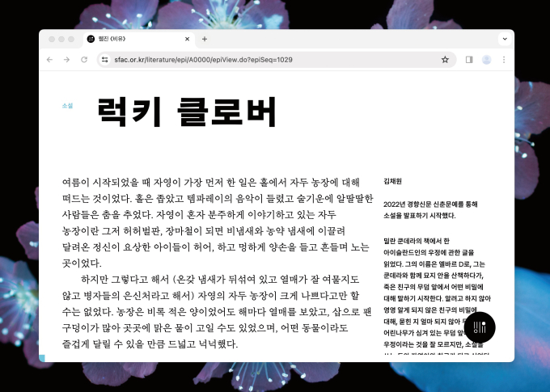Viewport: 550px width, 392px height.
Task: Click the 웹진 《비유》 tab favicon
Action: pos(91,39)
